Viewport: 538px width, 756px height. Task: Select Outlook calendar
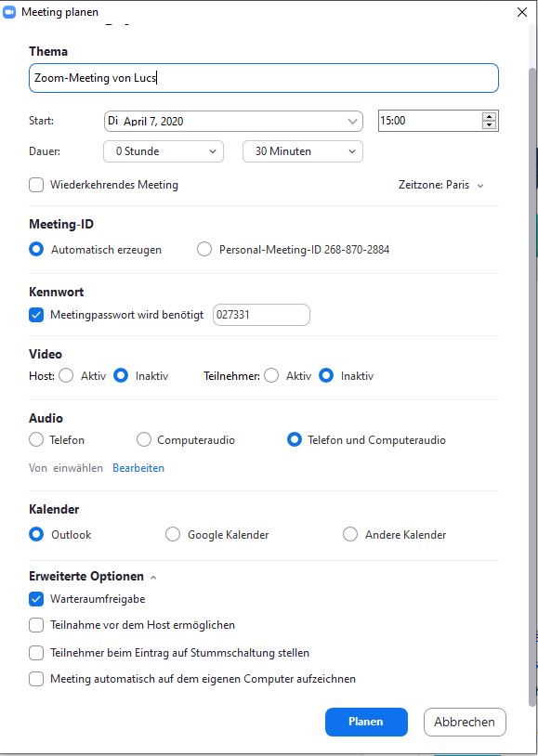pyautogui.click(x=36, y=534)
